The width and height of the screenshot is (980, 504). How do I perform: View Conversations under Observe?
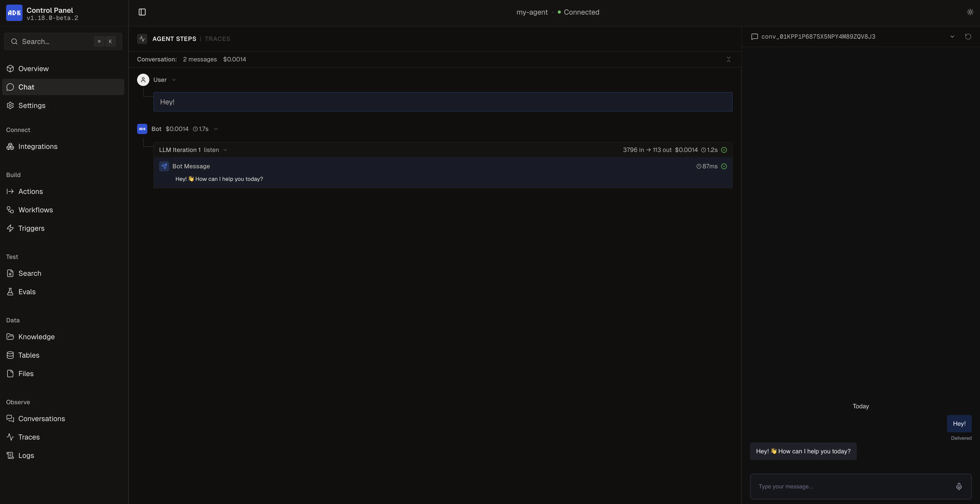[41, 418]
